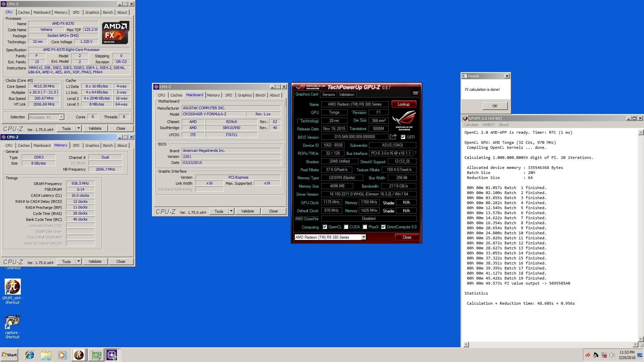Click GPUPI vertical scrollbar down arrow
644x362 pixels.
641,339
